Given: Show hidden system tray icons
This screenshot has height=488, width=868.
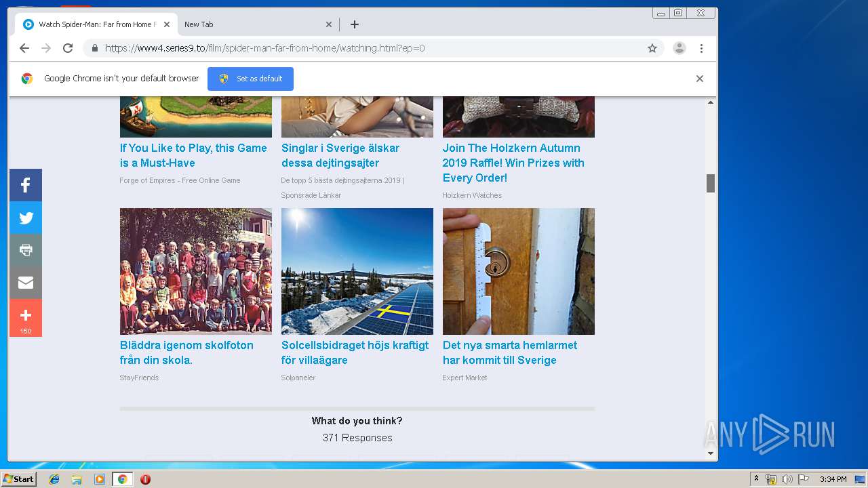Looking at the screenshot, I should [756, 479].
